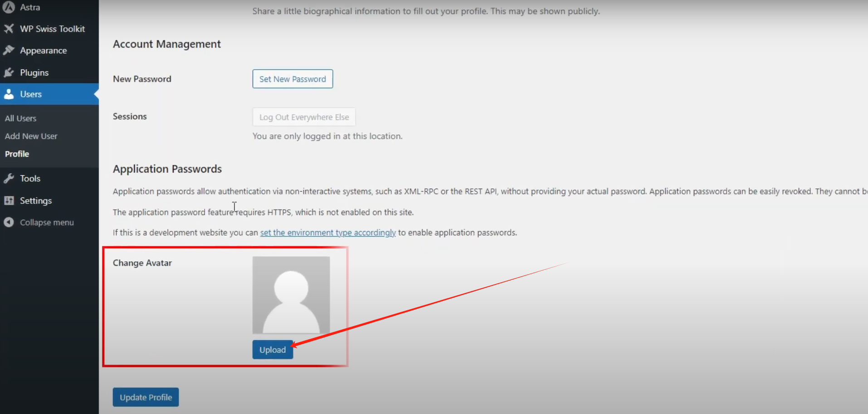The height and width of the screenshot is (414, 868).
Task: Click the Collapse menu arrow icon
Action: point(9,222)
